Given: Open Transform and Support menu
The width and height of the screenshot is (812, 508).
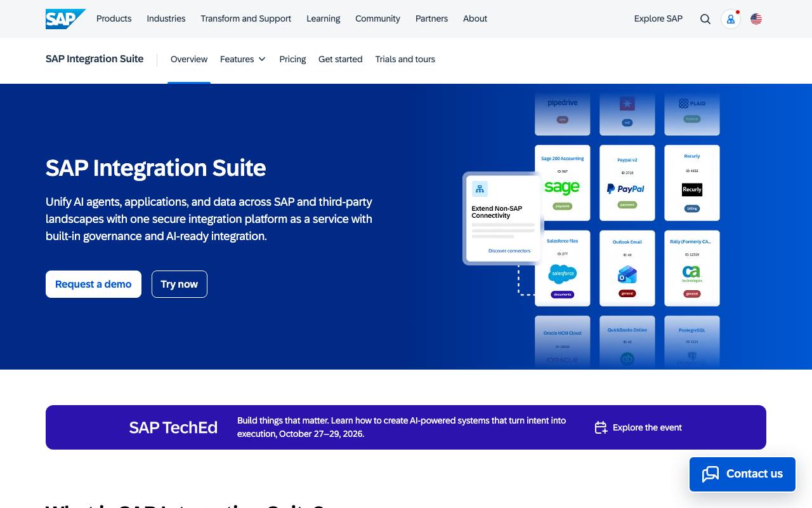Looking at the screenshot, I should pos(246,19).
